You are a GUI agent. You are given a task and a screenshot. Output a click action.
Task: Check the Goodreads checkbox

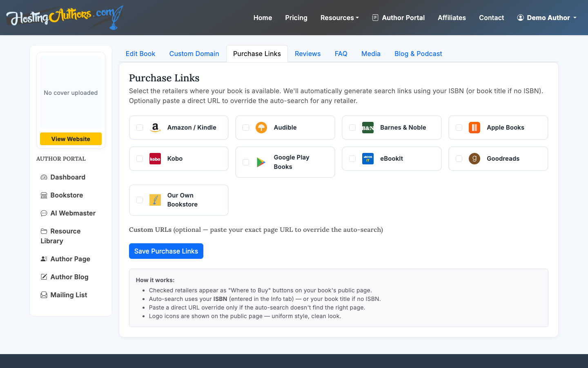tap(459, 159)
